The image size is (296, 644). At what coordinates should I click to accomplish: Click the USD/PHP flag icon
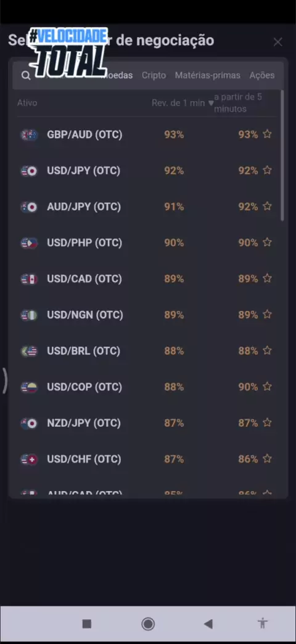[x=29, y=242]
